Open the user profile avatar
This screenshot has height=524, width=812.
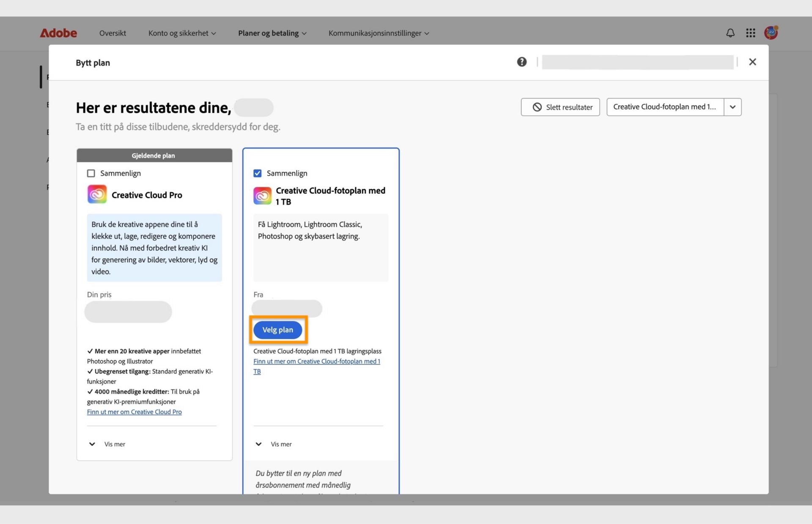771,33
